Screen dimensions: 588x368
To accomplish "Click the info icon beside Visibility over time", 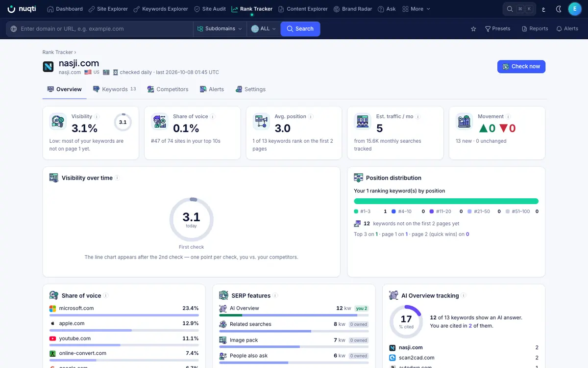I will (117, 178).
